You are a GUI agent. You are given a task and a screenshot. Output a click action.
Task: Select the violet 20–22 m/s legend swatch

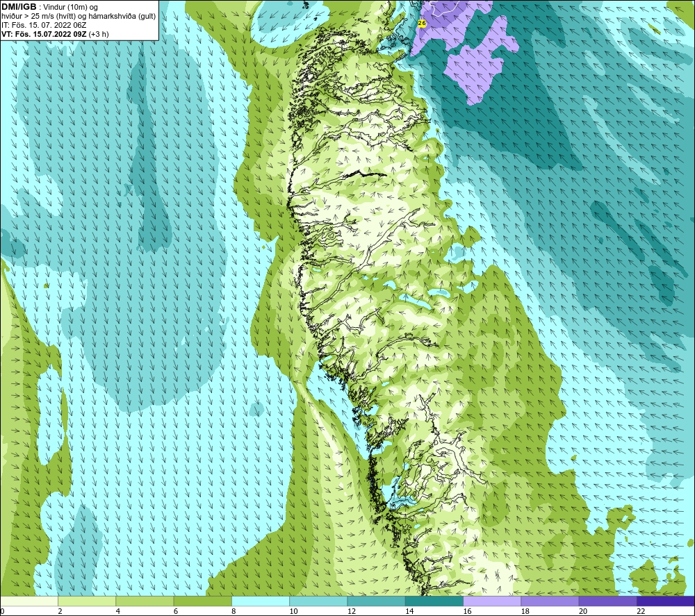tap(607, 601)
